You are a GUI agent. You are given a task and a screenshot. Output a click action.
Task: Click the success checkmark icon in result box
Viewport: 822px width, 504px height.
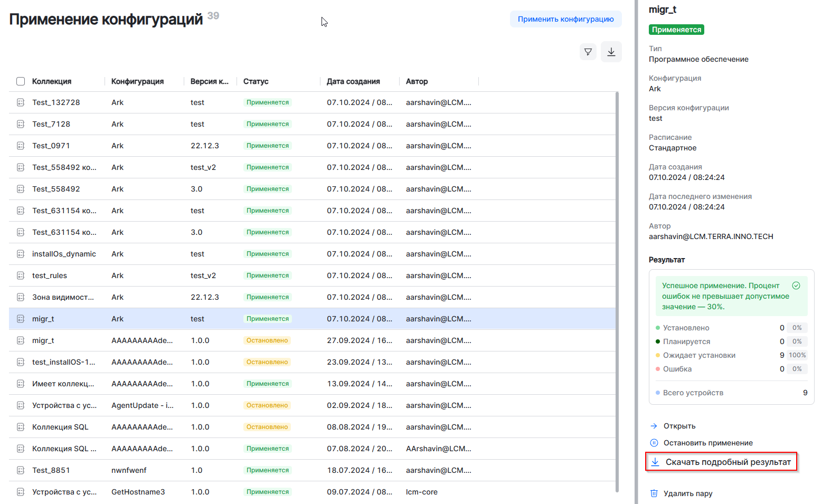[796, 286]
